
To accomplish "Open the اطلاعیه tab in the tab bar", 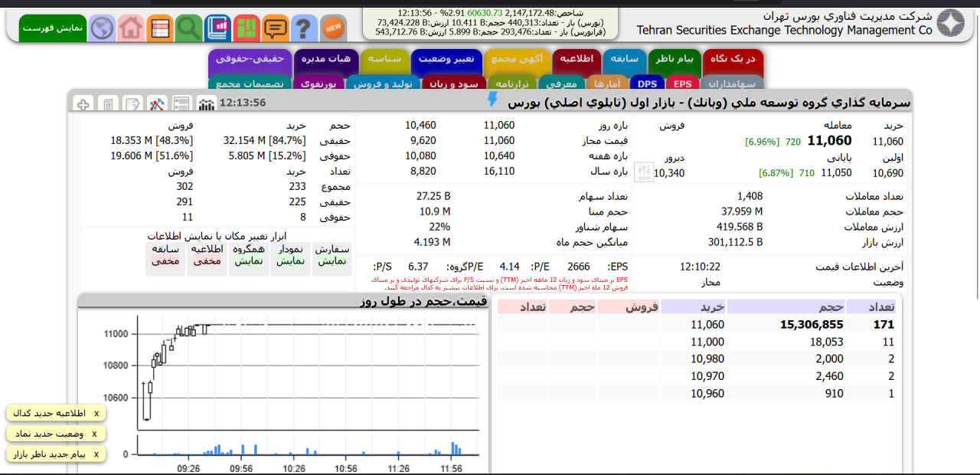I will [577, 59].
